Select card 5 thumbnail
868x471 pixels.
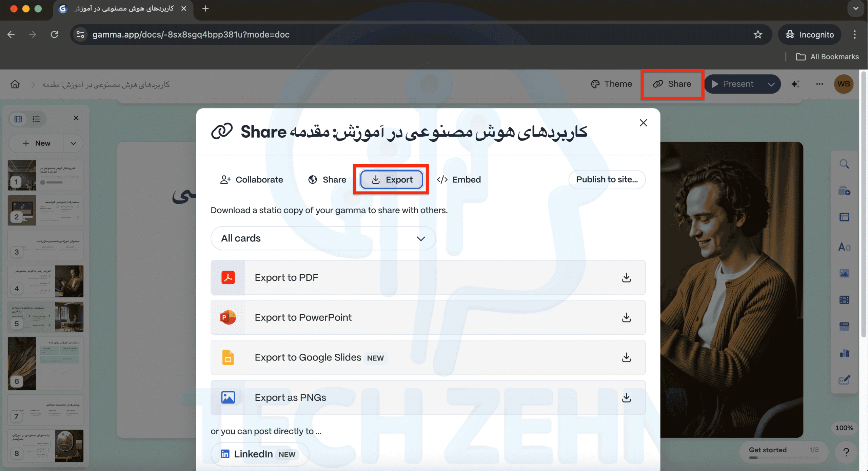[x=45, y=317]
